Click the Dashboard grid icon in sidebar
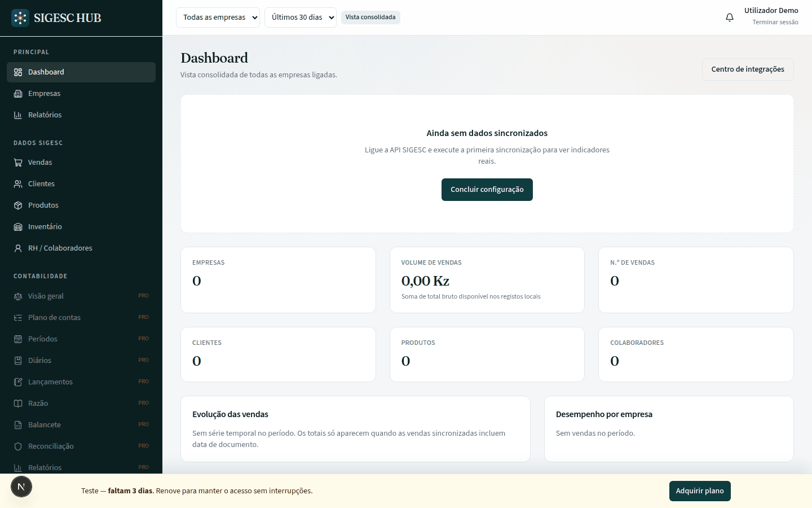The height and width of the screenshot is (508, 812). [x=18, y=72]
